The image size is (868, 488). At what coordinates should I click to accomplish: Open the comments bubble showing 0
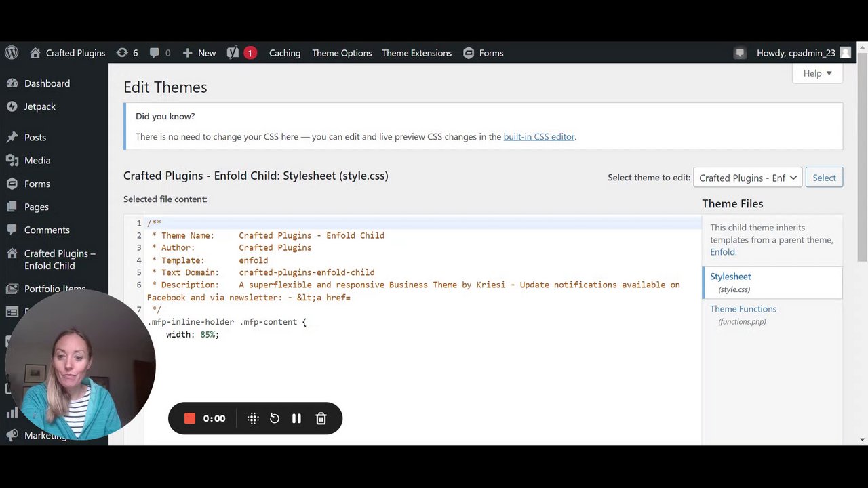[x=160, y=53]
